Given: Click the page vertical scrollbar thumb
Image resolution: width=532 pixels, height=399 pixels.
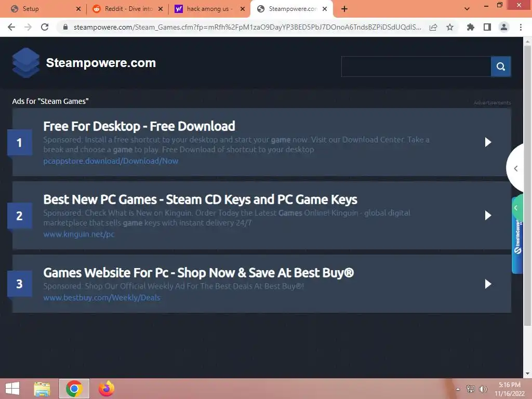Looking at the screenshot, I should tap(527, 185).
